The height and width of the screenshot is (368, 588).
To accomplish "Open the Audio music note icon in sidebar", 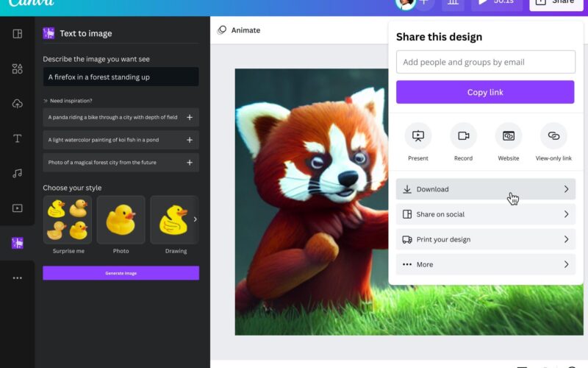I will coord(17,173).
